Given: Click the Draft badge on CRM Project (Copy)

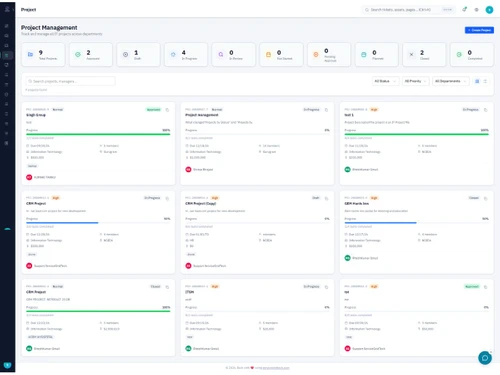Looking at the screenshot, I should coord(315,198).
